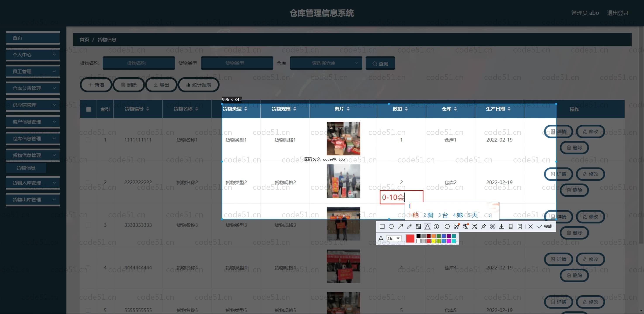Expand the 员工管理 sidebar menu

tap(33, 72)
